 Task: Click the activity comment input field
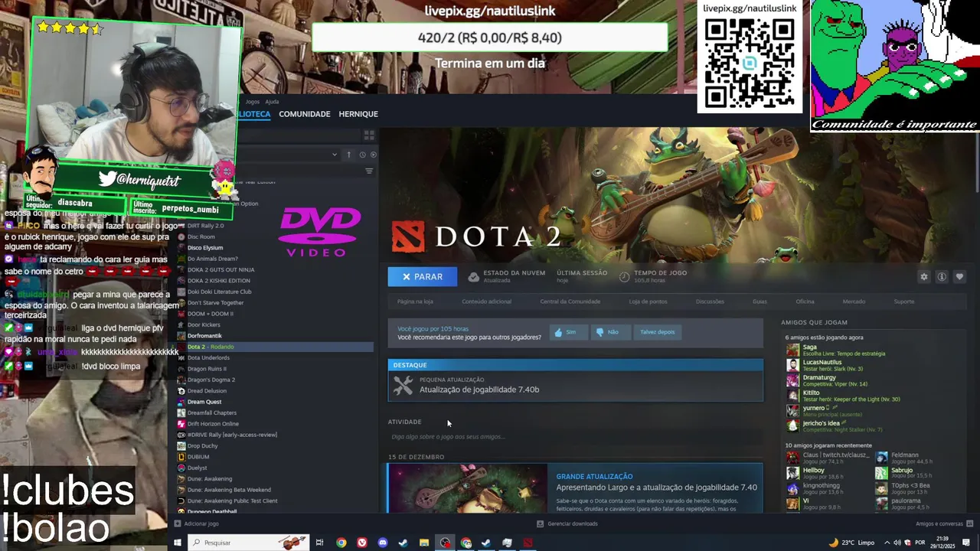click(x=576, y=437)
